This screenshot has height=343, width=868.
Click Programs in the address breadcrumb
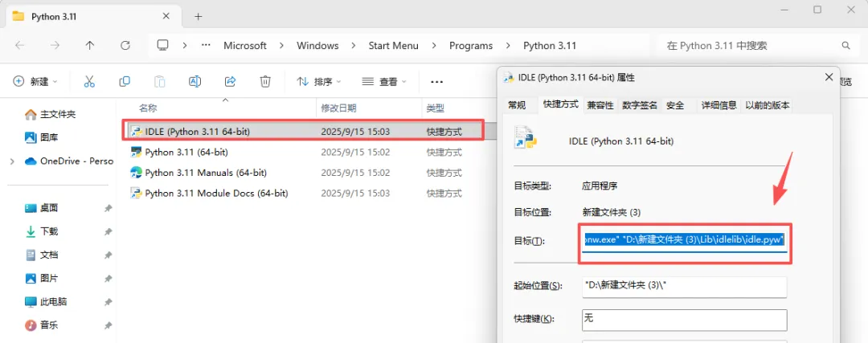(471, 45)
